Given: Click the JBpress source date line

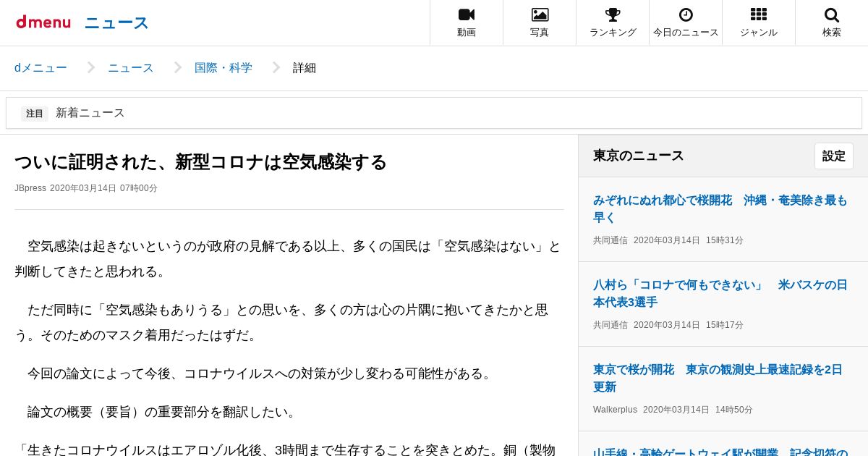Looking at the screenshot, I should tap(86, 188).
